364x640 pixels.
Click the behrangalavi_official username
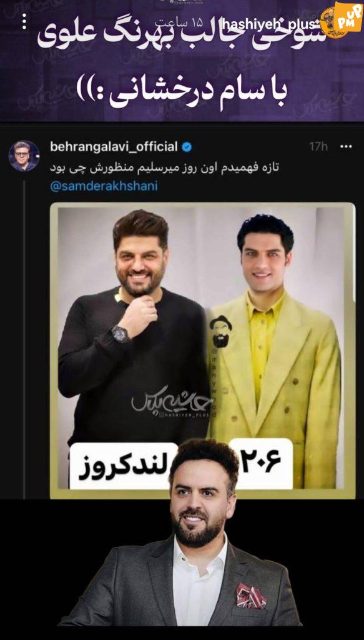pyautogui.click(x=114, y=146)
